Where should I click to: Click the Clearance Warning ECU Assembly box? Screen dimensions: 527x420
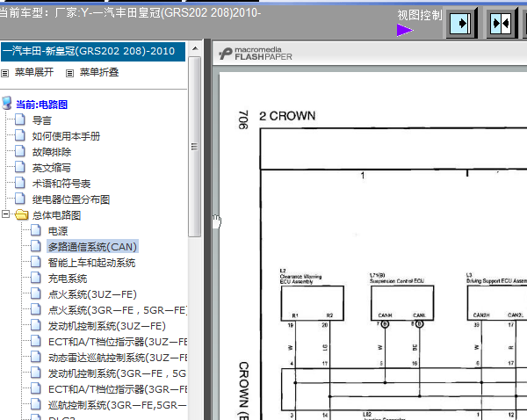tap(312, 303)
